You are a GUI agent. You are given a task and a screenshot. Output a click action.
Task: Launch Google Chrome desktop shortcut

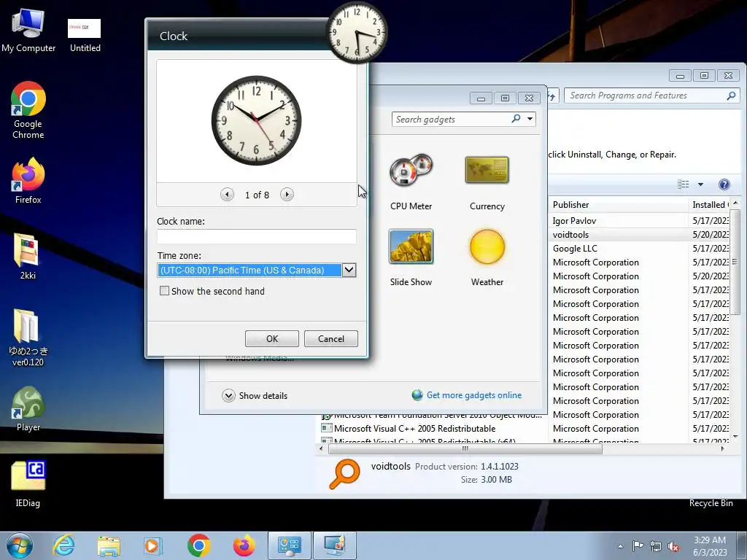click(28, 110)
